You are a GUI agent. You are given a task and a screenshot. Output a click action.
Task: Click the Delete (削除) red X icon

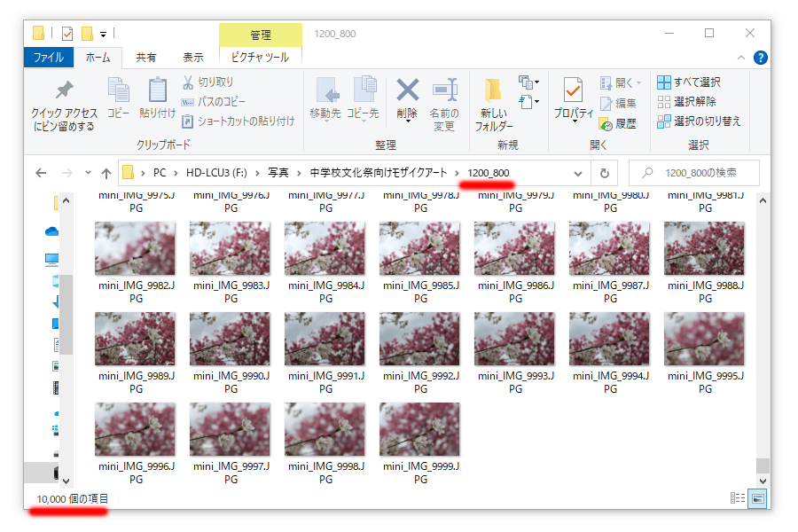407,100
